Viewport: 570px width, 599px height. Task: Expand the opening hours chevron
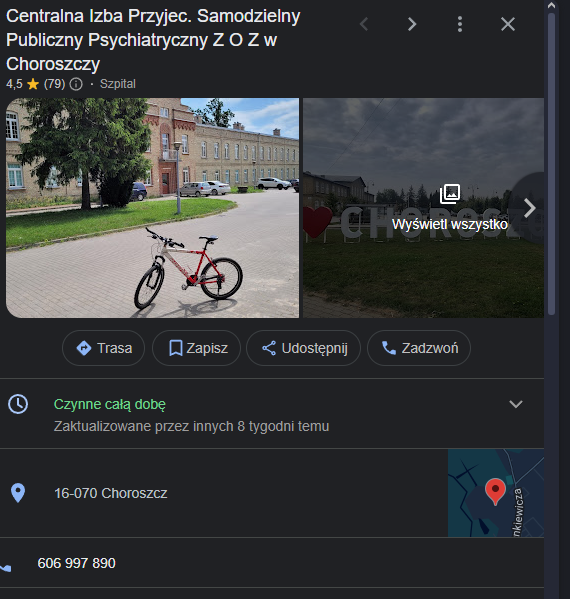(x=516, y=404)
